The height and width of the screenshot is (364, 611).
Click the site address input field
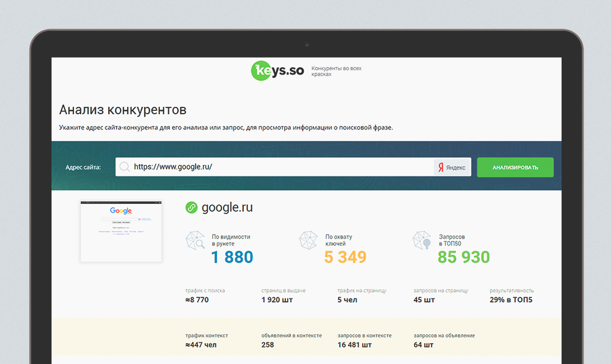[x=293, y=167]
